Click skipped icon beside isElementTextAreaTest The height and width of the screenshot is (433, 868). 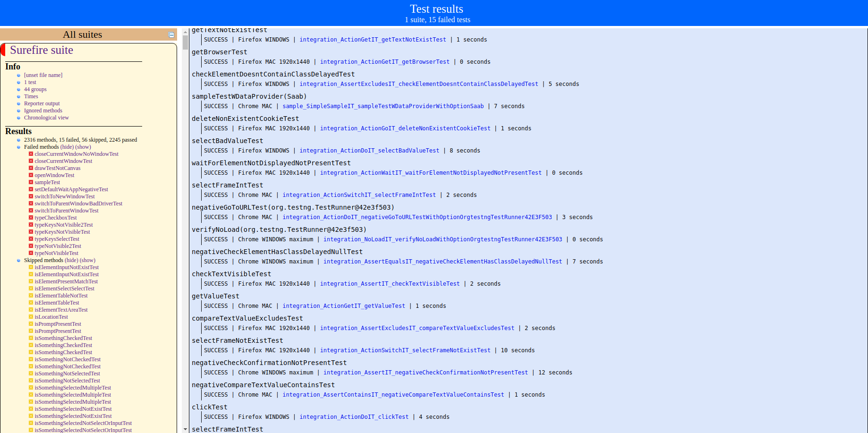pyautogui.click(x=31, y=310)
